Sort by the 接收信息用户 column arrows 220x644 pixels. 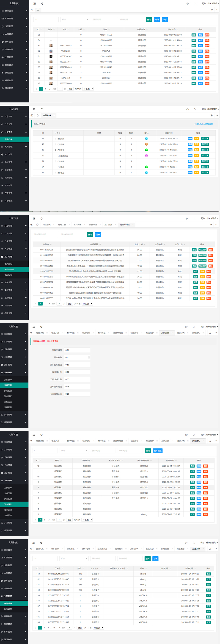151,460
